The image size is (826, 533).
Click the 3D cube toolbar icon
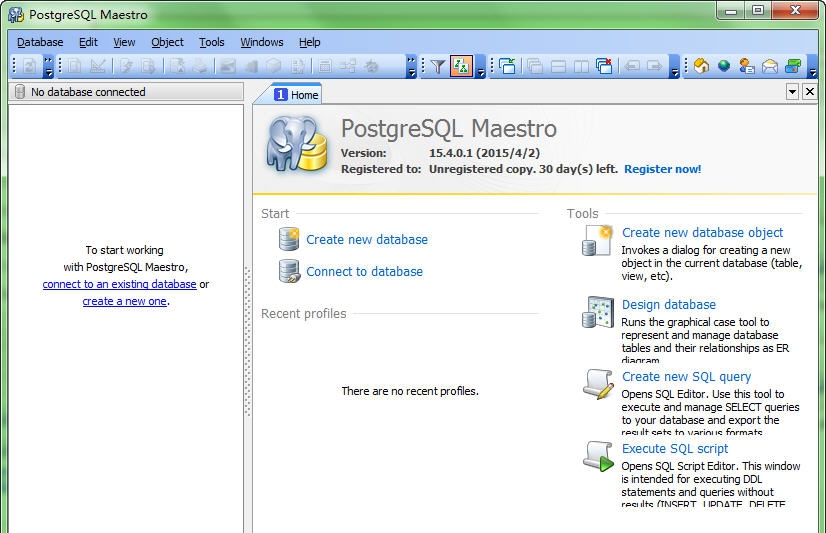pyautogui.click(x=273, y=66)
